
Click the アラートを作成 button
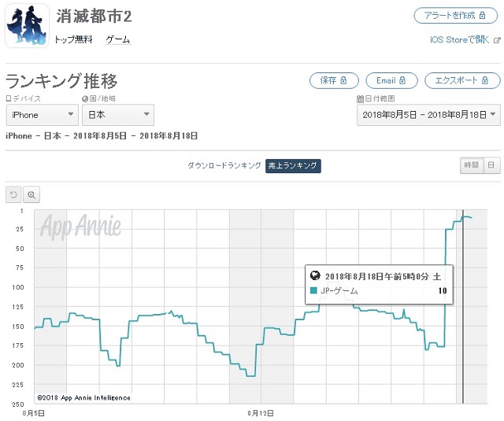455,16
